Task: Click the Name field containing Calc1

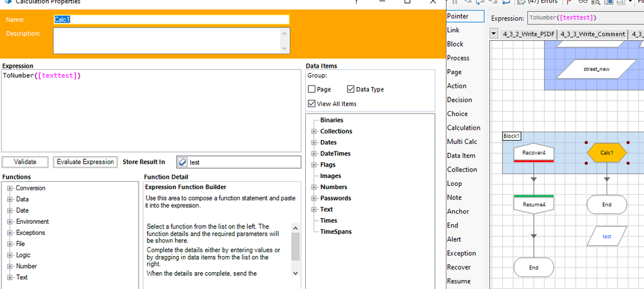Action: pyautogui.click(x=171, y=19)
